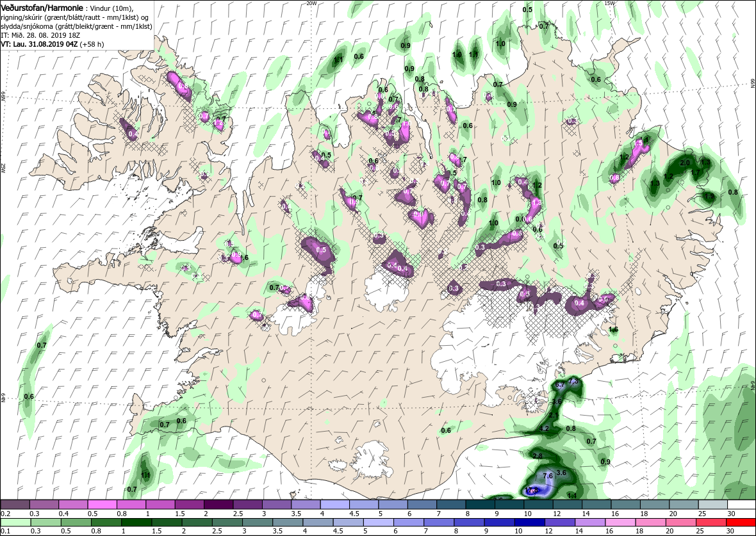Click the palest green 0.1 swatch in the rain scale
Image resolution: width=756 pixels, height=536 pixels.
[15, 523]
